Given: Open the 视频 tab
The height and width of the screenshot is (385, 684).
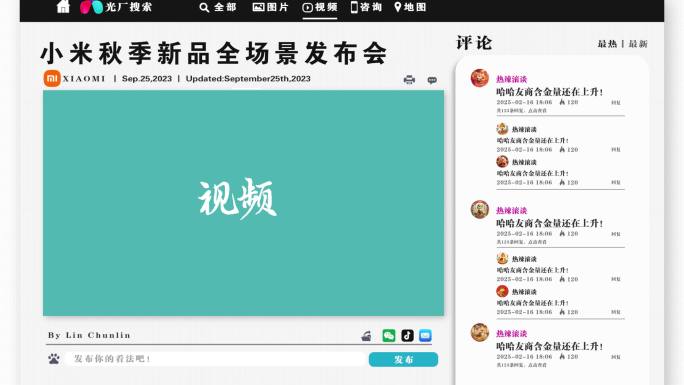Looking at the screenshot, I should 320,7.
